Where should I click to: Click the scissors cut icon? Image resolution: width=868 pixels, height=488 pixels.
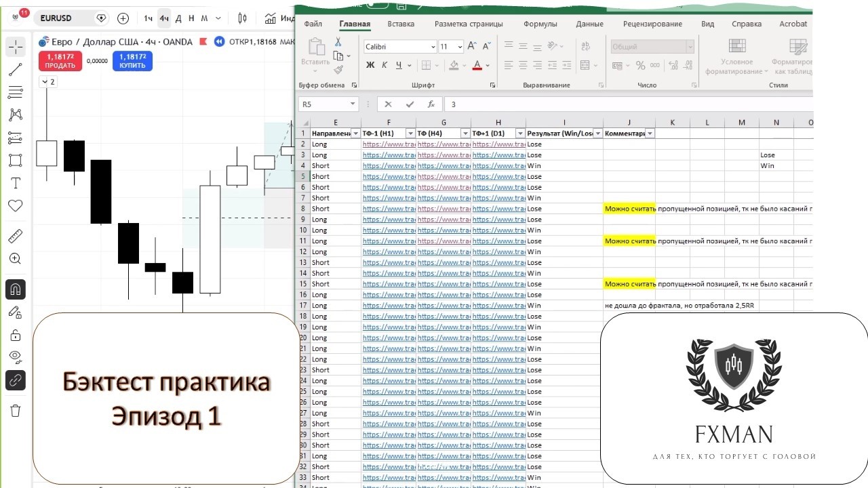[338, 42]
